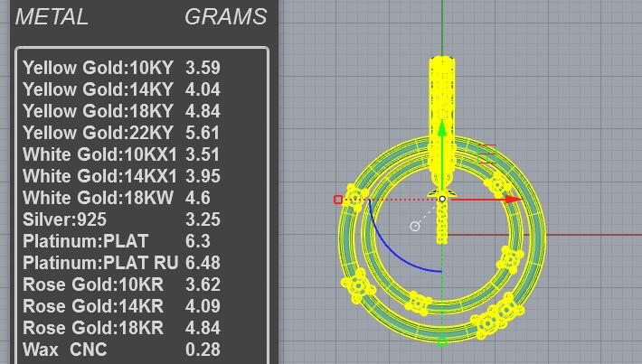Click the 4.6 grams value
The image size is (642, 364).
pos(198,198)
